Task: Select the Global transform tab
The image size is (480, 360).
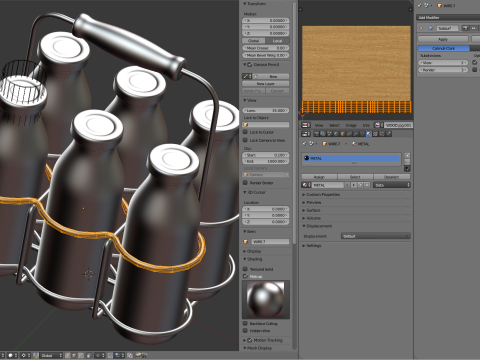Action: click(x=253, y=41)
